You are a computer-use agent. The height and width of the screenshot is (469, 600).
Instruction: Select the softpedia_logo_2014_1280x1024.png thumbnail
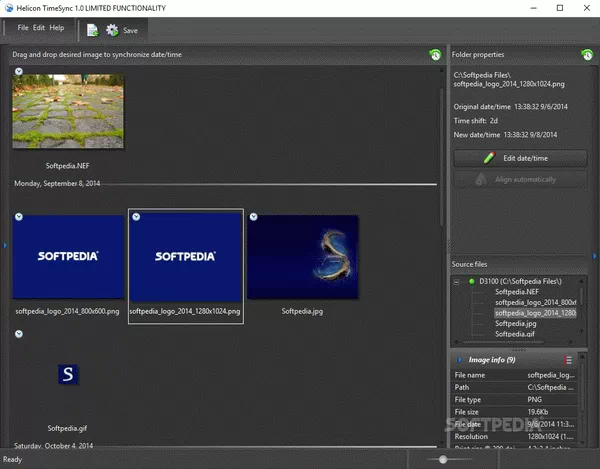(186, 256)
